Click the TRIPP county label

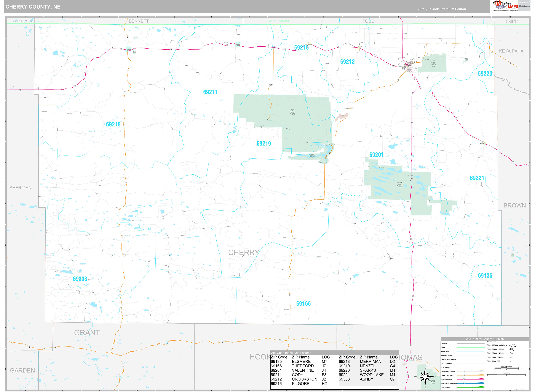pos(511,21)
